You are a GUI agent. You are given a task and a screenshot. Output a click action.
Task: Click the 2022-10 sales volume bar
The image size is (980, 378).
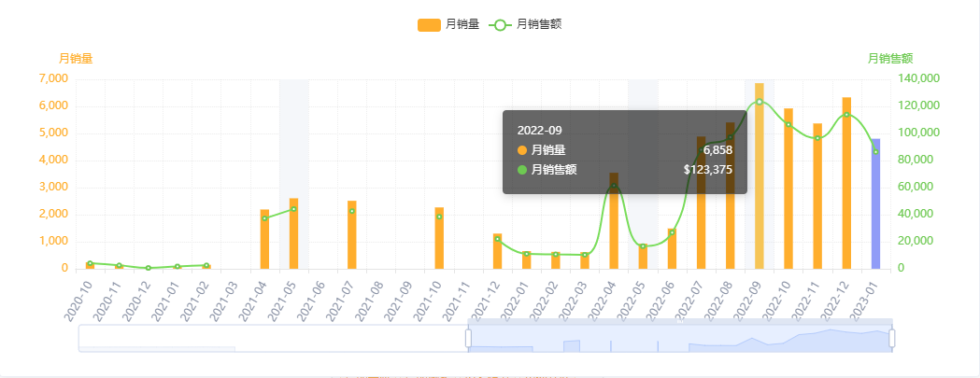click(x=788, y=189)
